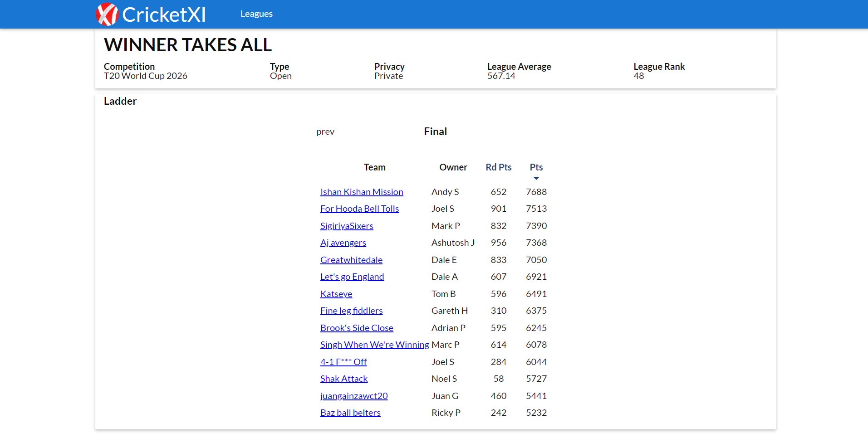Open the Shak Attack team link
This screenshot has height=438, width=868.
(x=344, y=379)
